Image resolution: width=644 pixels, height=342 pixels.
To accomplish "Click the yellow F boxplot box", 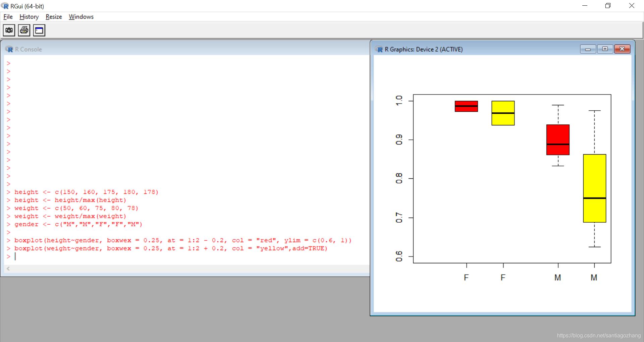I will click(x=503, y=113).
